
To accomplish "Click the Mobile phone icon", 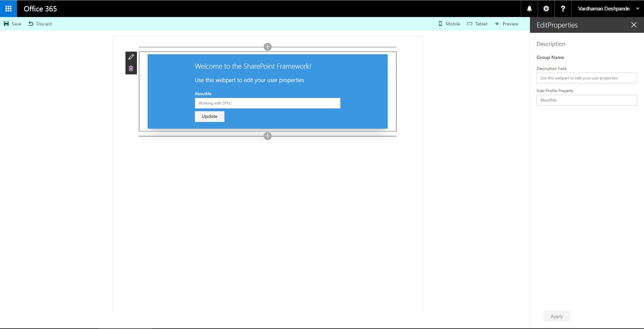I will click(x=440, y=24).
